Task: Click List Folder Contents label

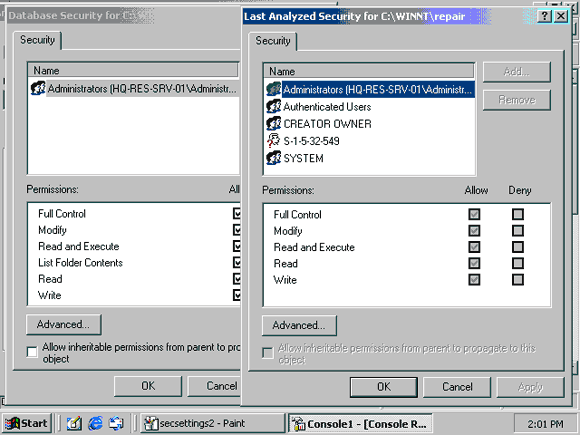Action: (x=80, y=263)
